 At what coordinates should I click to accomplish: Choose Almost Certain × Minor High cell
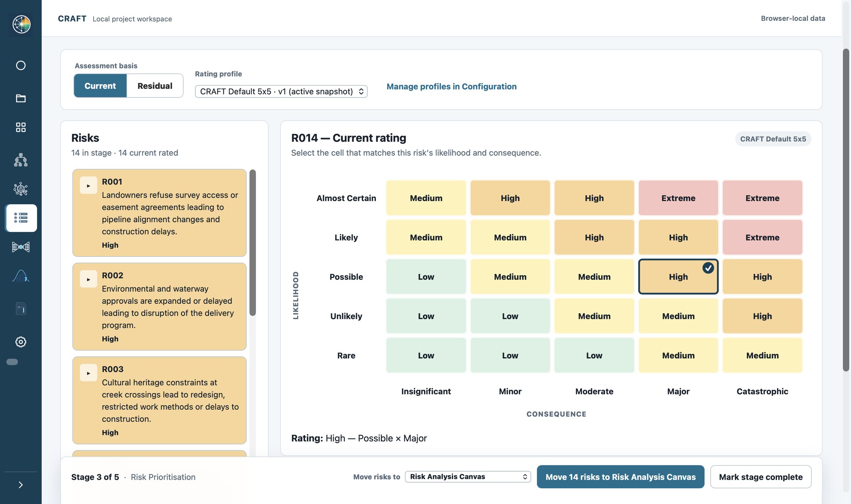[x=510, y=198]
